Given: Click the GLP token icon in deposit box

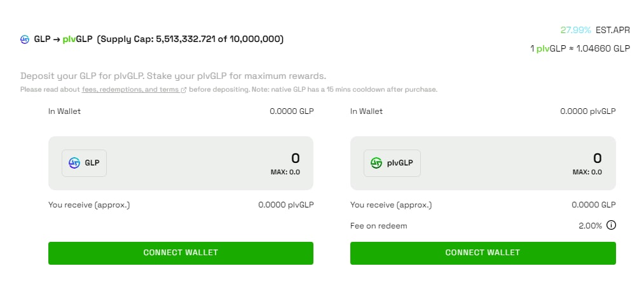Looking at the screenshot, I should coord(74,163).
